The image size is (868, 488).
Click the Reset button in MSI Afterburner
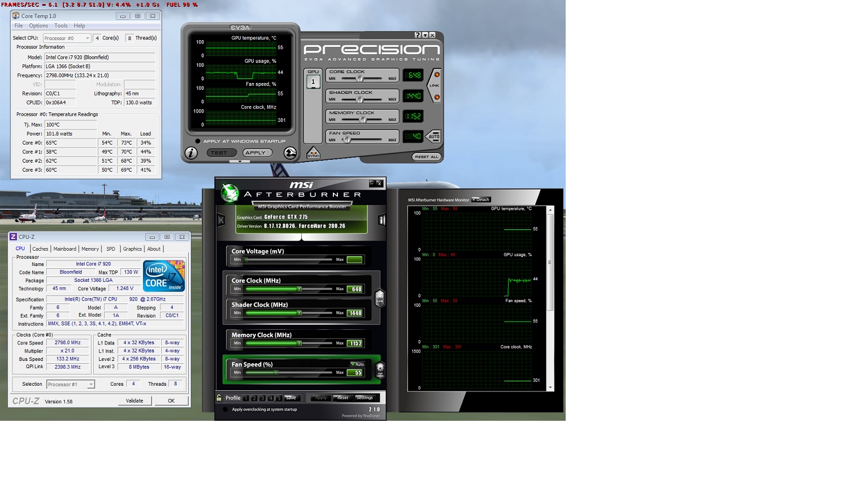coord(342,398)
